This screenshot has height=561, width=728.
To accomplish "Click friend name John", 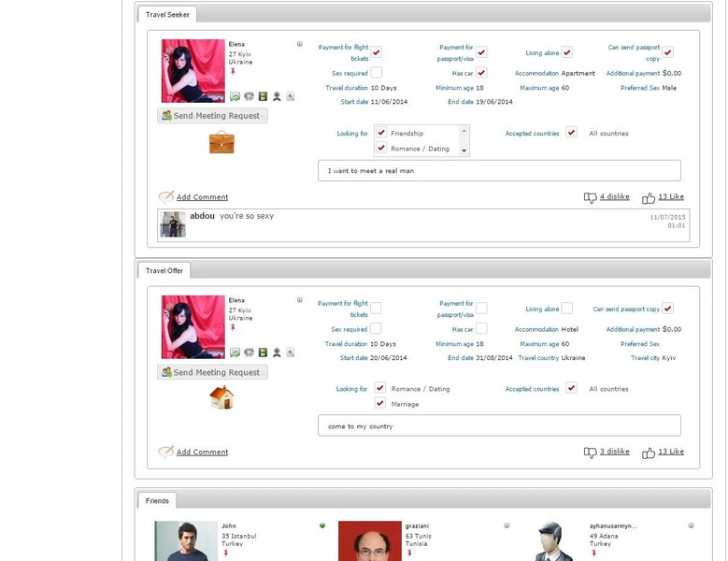I will (x=228, y=526).
